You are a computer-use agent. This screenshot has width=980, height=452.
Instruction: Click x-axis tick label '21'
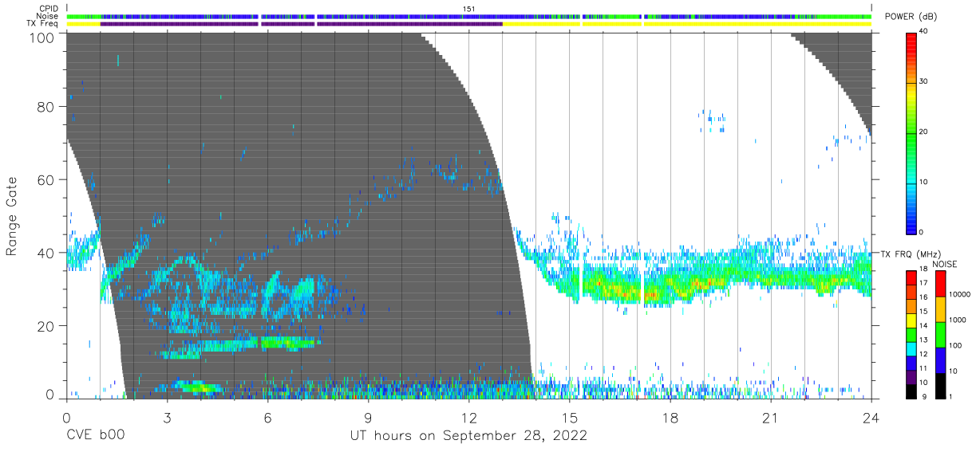click(771, 419)
